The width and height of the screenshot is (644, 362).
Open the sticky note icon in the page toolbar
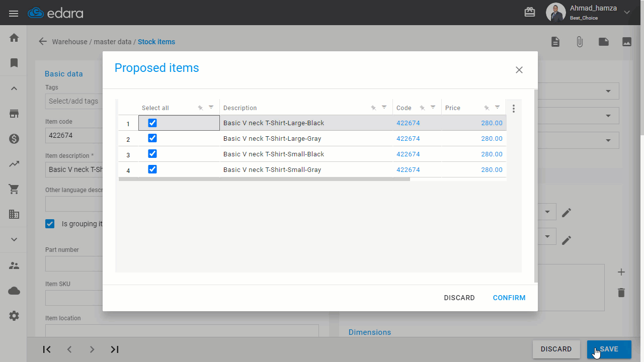click(604, 42)
